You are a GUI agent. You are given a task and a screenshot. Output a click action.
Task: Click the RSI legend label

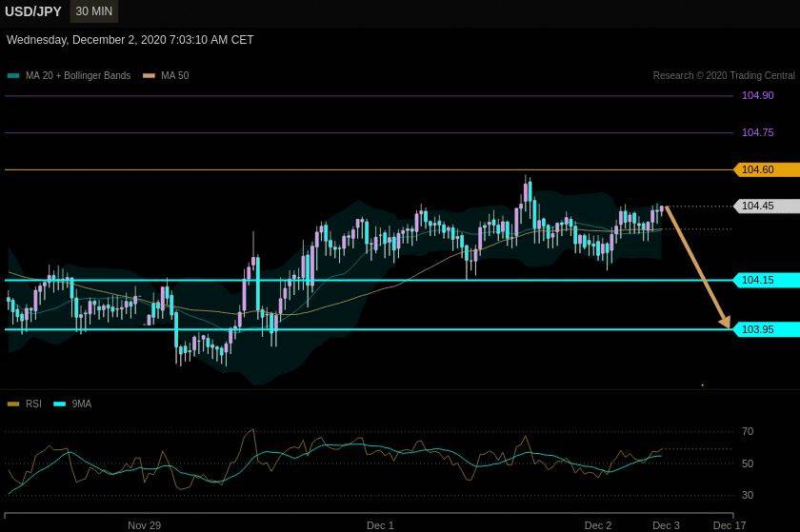coord(33,404)
